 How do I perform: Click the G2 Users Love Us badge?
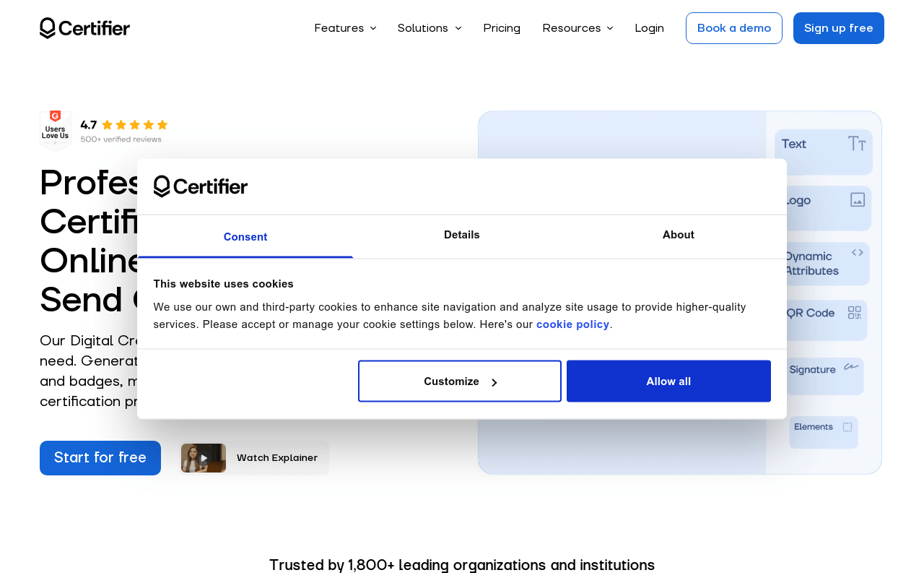[x=56, y=131]
